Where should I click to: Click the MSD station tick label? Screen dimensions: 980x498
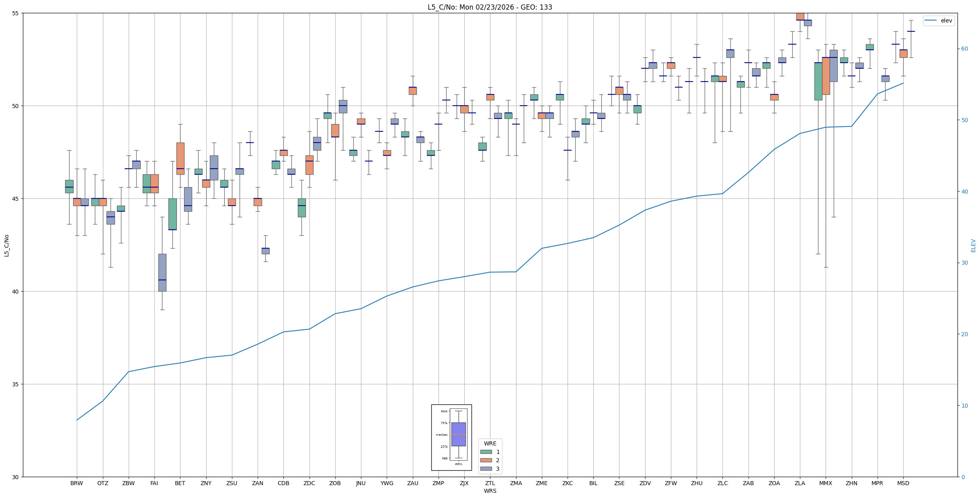point(903,483)
